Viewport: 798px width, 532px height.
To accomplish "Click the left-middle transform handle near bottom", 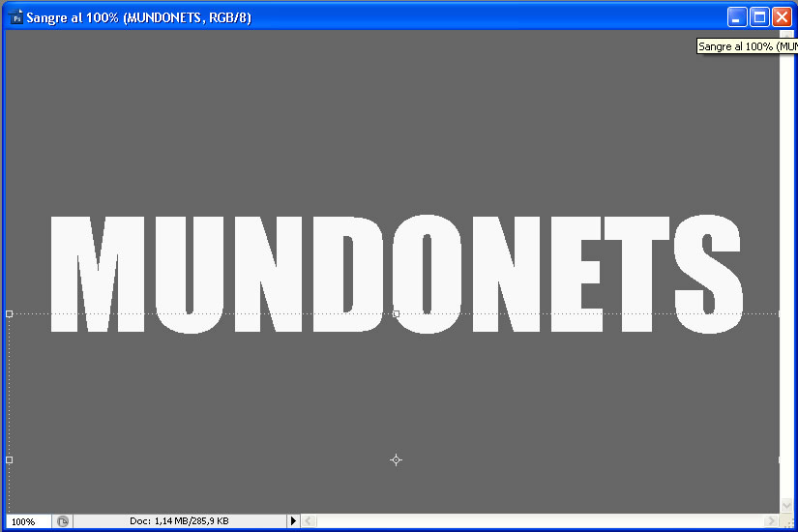I will point(9,460).
